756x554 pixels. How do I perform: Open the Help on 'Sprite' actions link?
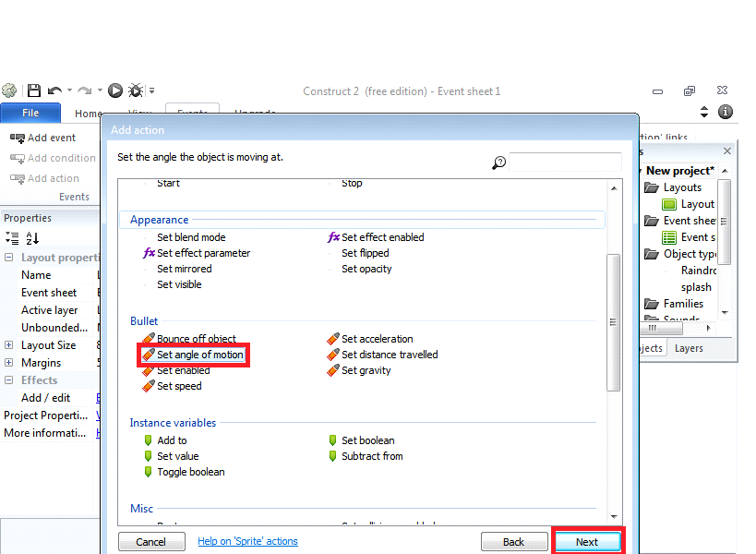(x=247, y=541)
